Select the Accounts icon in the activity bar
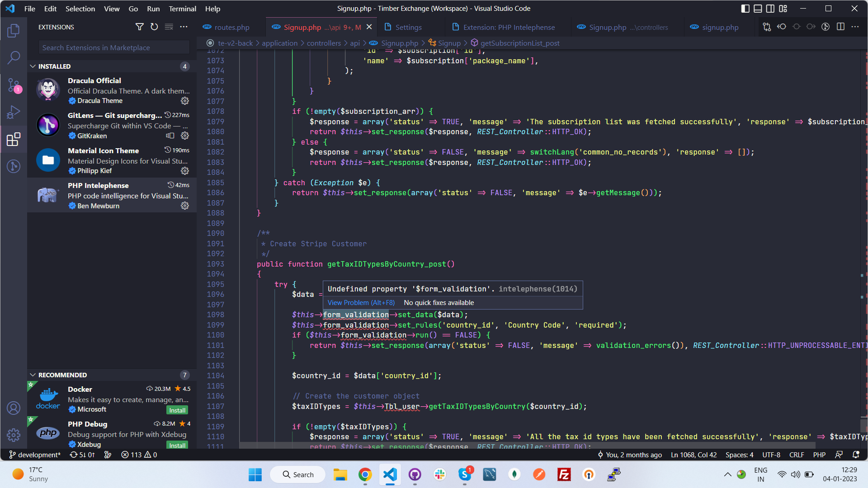 coord(14,408)
